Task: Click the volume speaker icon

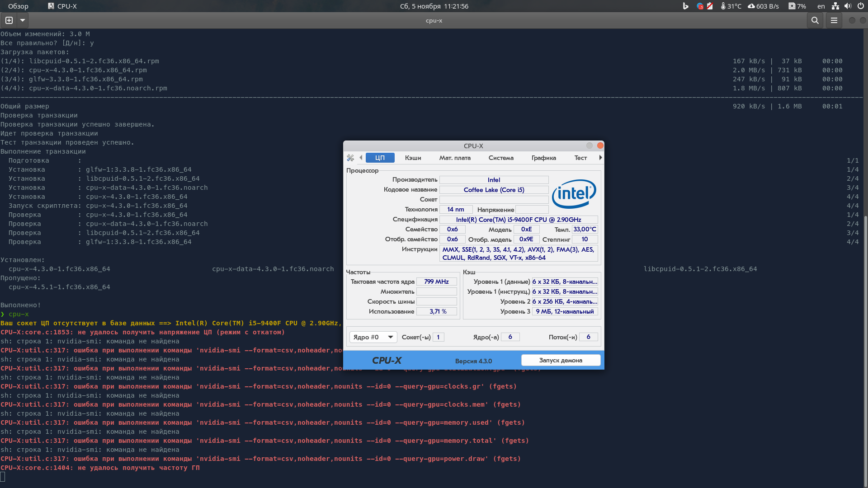Action: 848,6
